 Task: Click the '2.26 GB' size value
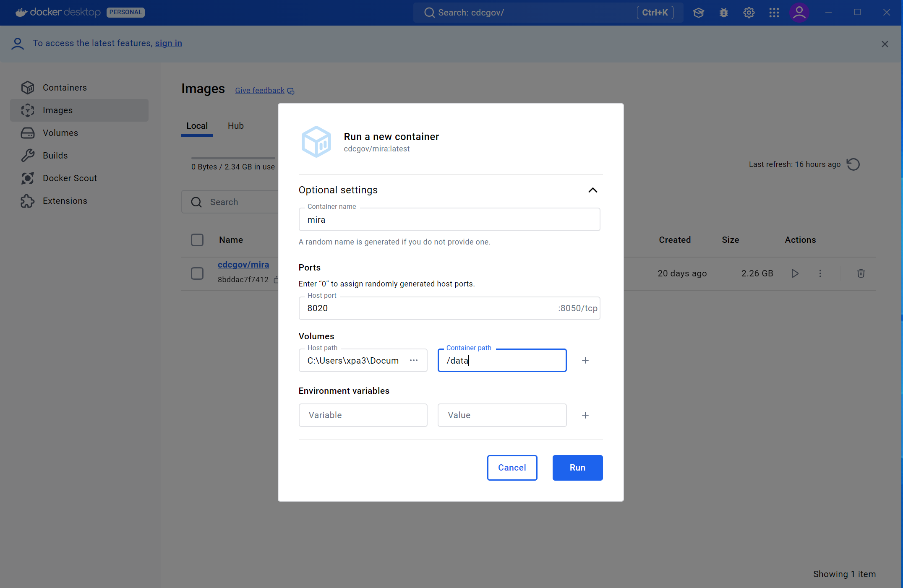point(757,273)
